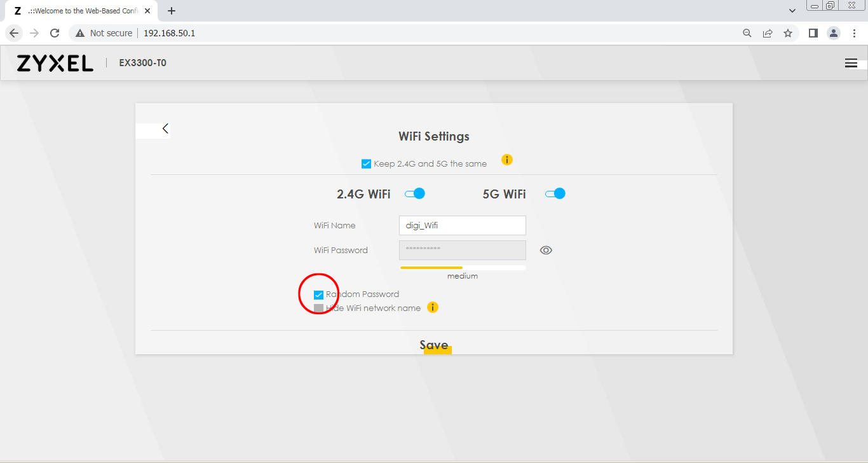The height and width of the screenshot is (463, 868).
Task: Open the tab search dropdown chevron
Action: click(792, 11)
